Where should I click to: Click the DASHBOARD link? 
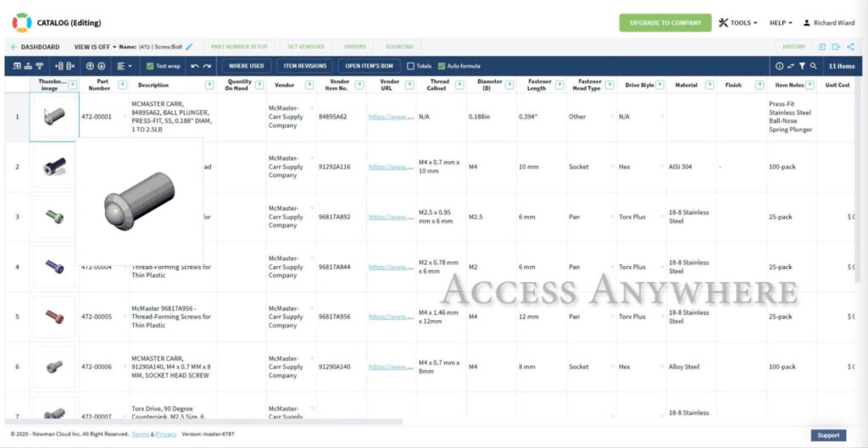[40, 47]
